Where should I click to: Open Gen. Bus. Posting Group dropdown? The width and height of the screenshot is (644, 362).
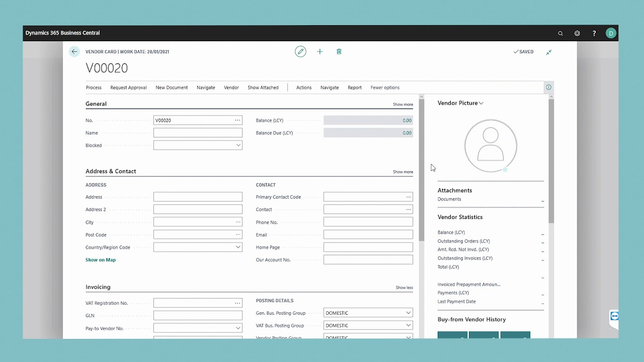point(409,313)
